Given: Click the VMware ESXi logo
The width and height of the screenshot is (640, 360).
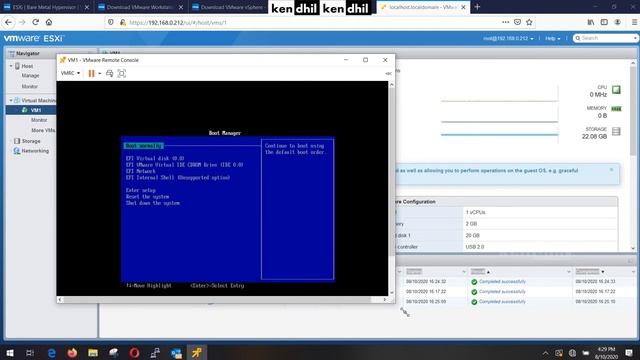Looking at the screenshot, I should click(34, 38).
